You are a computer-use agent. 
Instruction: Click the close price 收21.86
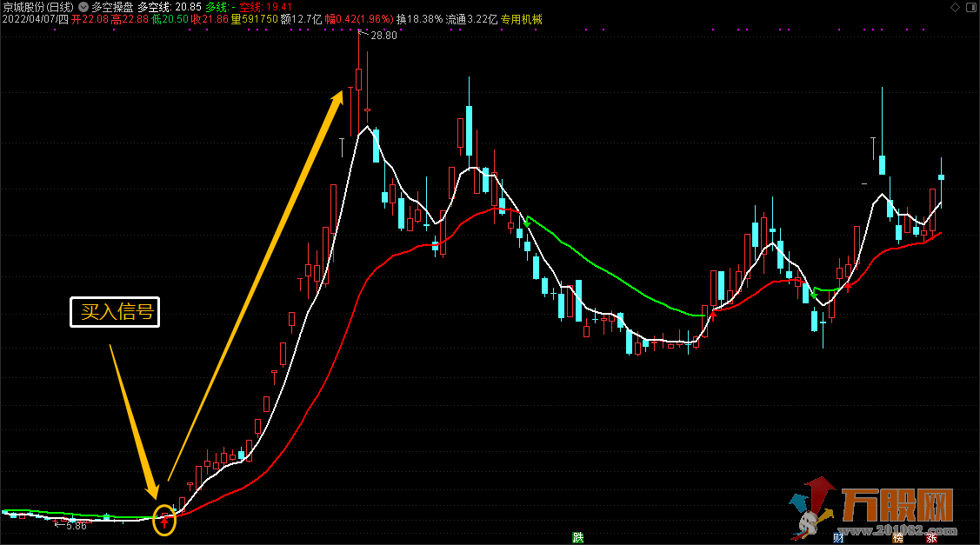click(210, 19)
